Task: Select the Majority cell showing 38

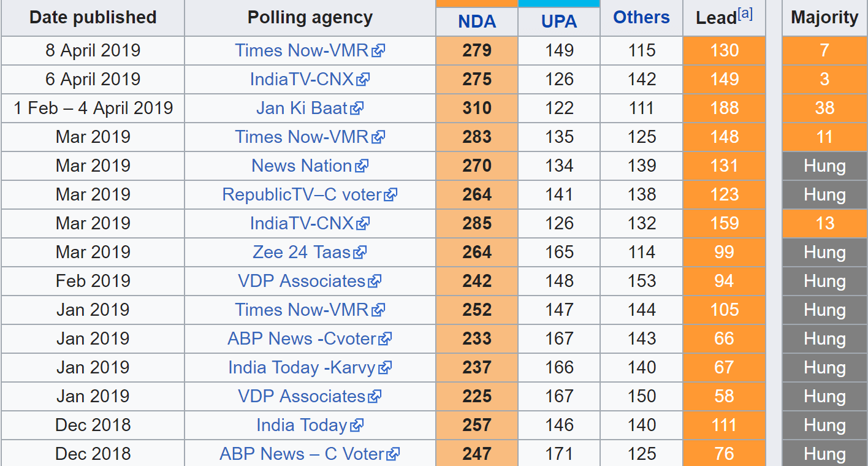Action: [824, 108]
